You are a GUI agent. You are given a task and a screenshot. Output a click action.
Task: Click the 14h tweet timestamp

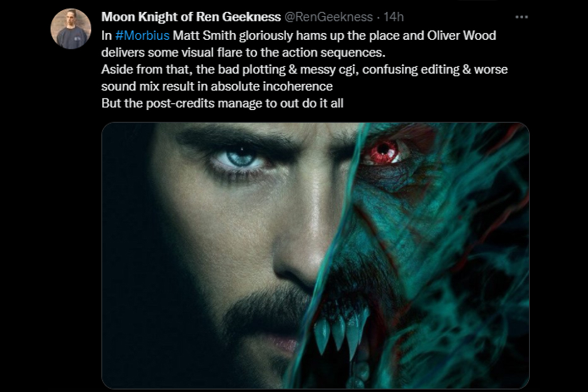tap(393, 17)
